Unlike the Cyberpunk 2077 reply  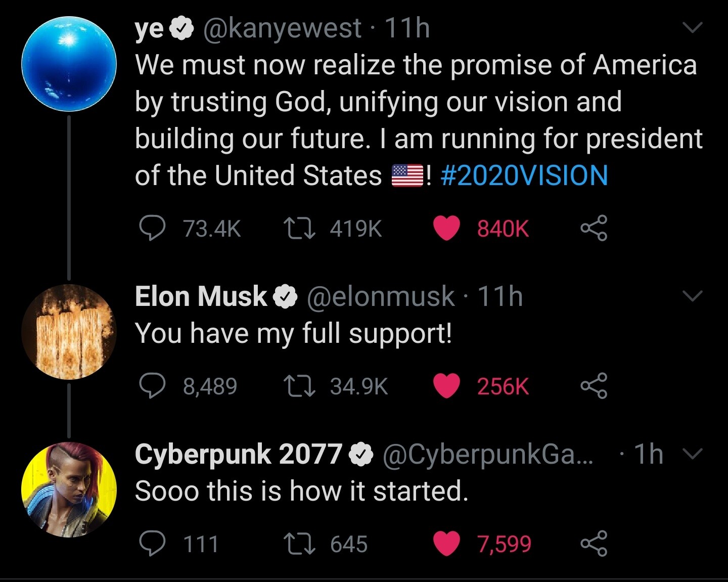click(x=447, y=544)
